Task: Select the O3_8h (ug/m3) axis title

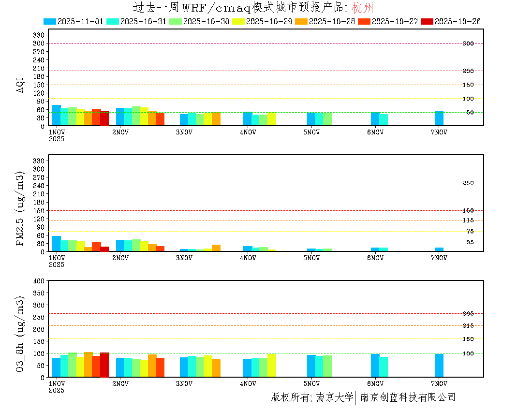Action: [20, 333]
